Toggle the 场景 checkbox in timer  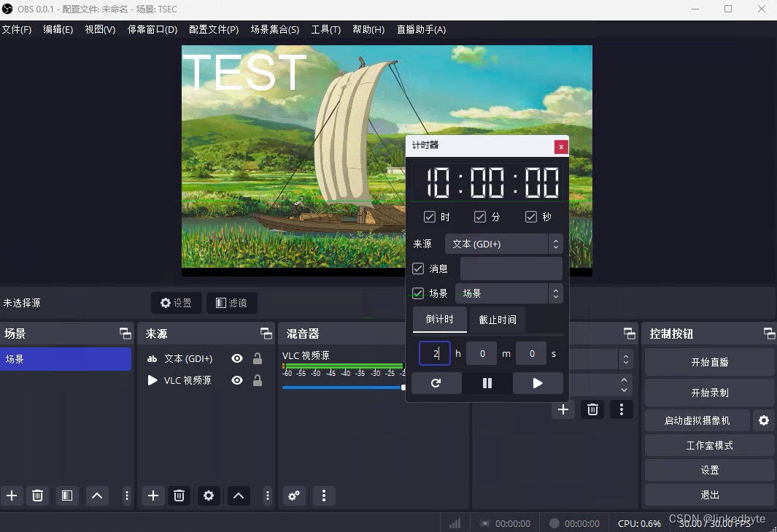click(418, 293)
